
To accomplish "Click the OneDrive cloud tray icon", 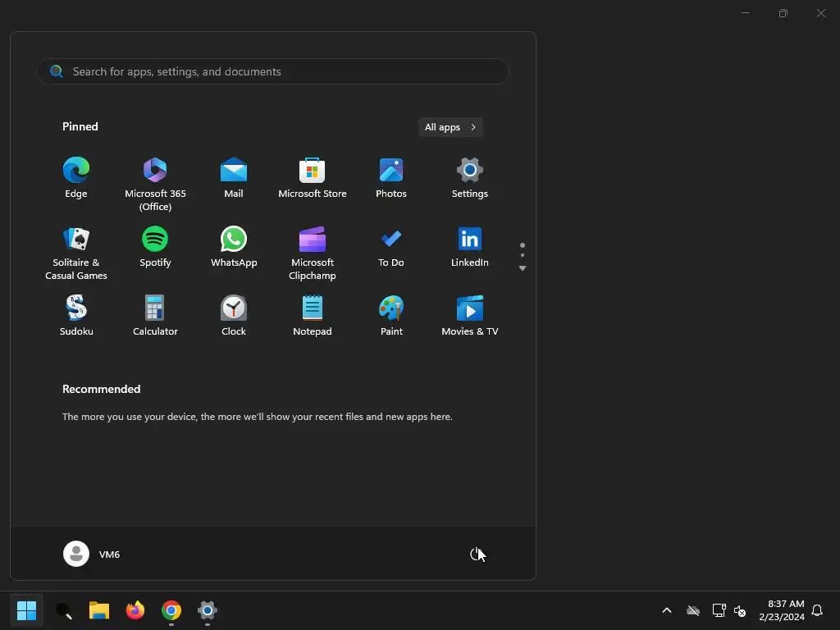I will pos(693,610).
